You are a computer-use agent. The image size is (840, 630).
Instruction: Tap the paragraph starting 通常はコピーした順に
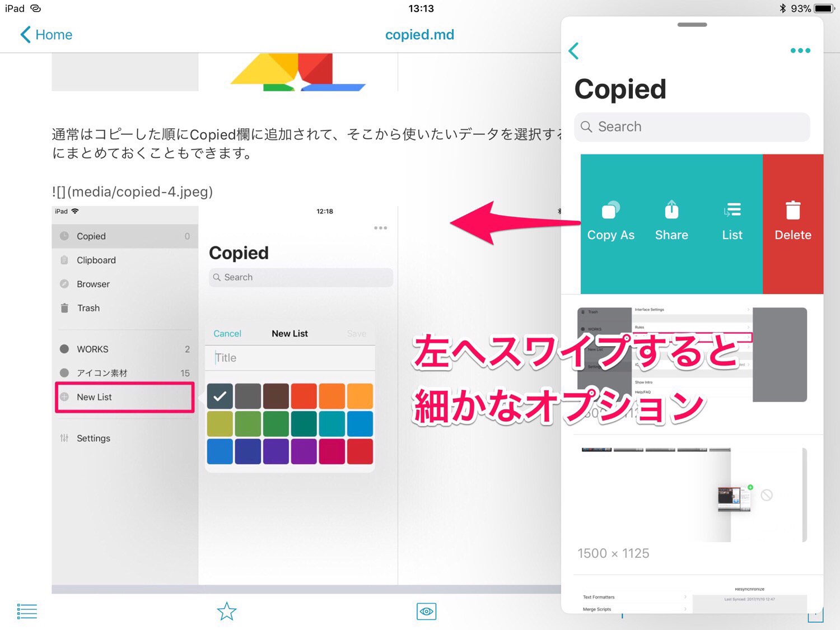click(x=307, y=143)
